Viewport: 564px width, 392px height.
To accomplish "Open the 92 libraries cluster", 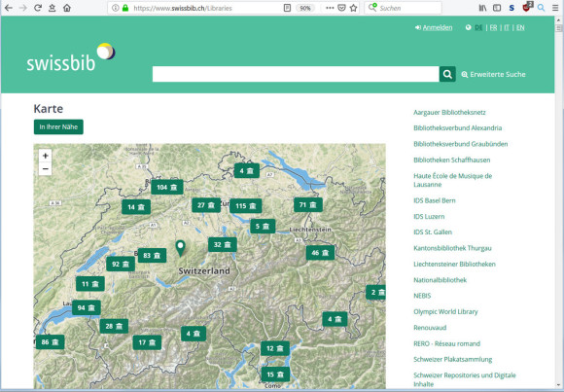I will pos(121,265).
